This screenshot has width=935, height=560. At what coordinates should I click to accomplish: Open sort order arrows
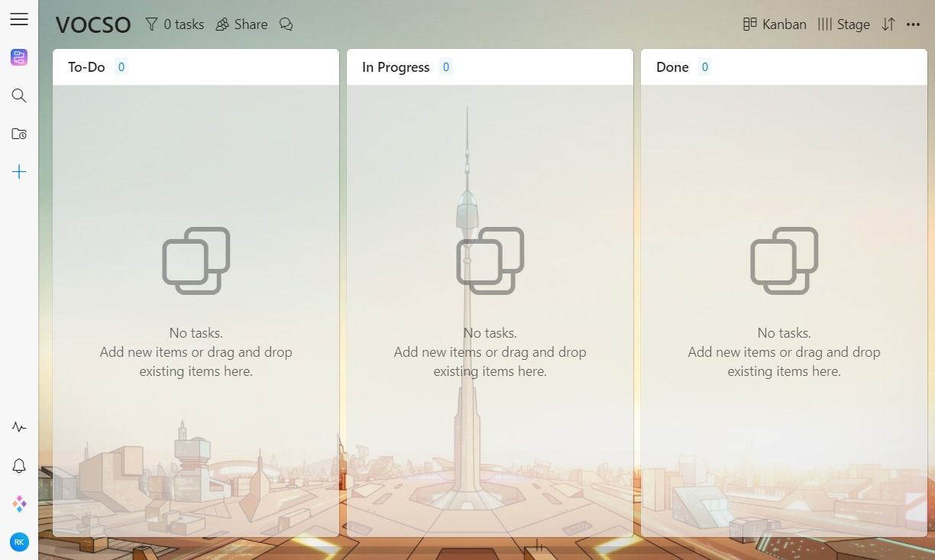pyautogui.click(x=888, y=24)
